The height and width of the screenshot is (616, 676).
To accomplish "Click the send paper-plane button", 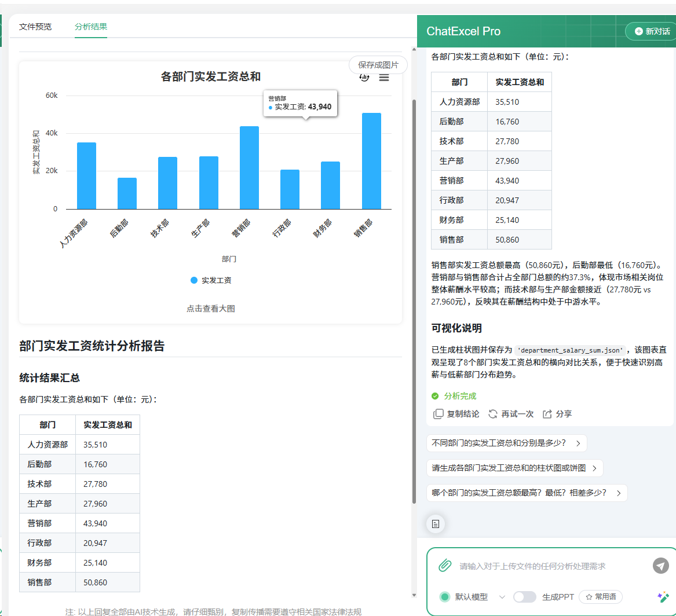I will tap(660, 565).
